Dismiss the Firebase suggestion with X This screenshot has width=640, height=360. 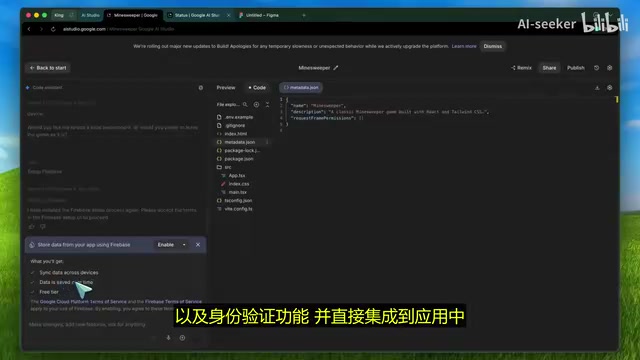(x=198, y=245)
